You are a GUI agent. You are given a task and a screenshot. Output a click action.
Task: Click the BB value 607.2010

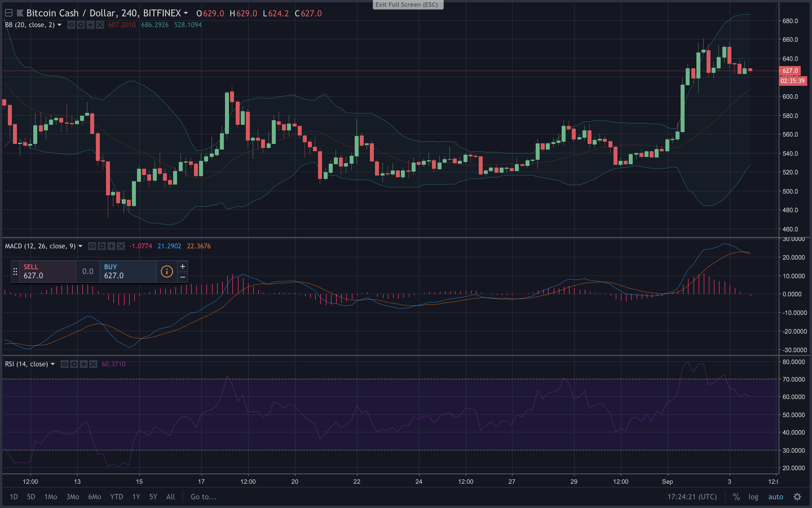pyautogui.click(x=122, y=25)
